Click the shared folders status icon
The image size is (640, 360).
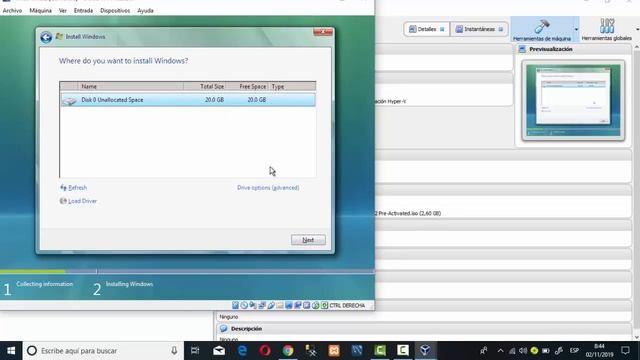[280, 305]
